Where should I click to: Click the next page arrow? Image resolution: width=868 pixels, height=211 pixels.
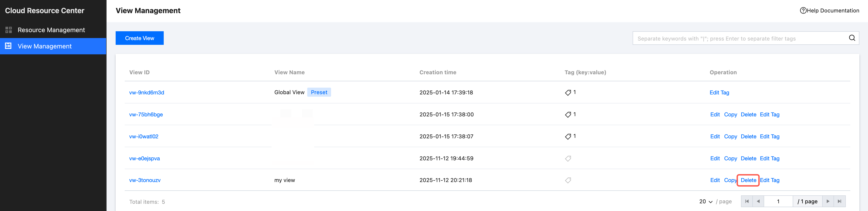[x=828, y=201]
